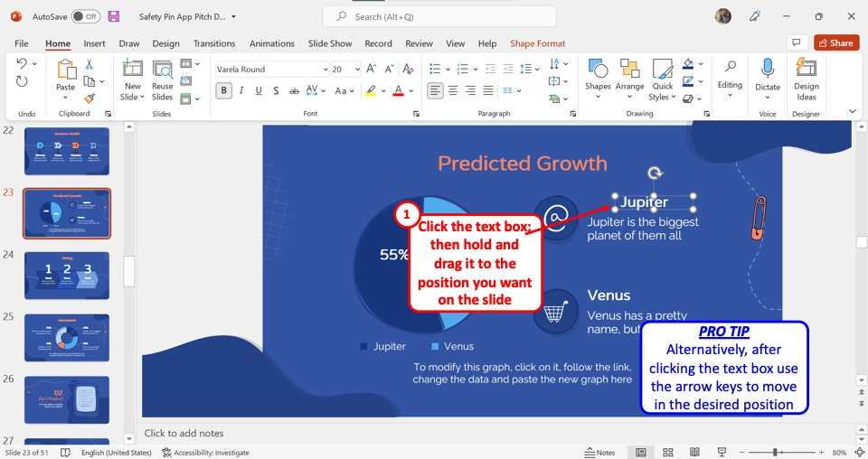The height and width of the screenshot is (459, 868).
Task: Toggle Italic formatting
Action: pos(241,90)
